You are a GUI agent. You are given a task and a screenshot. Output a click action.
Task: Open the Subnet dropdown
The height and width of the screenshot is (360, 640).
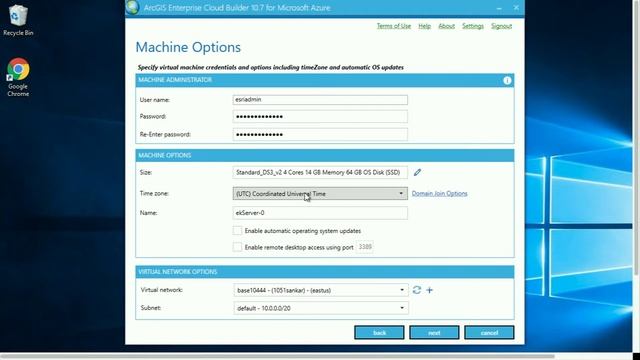point(321,308)
